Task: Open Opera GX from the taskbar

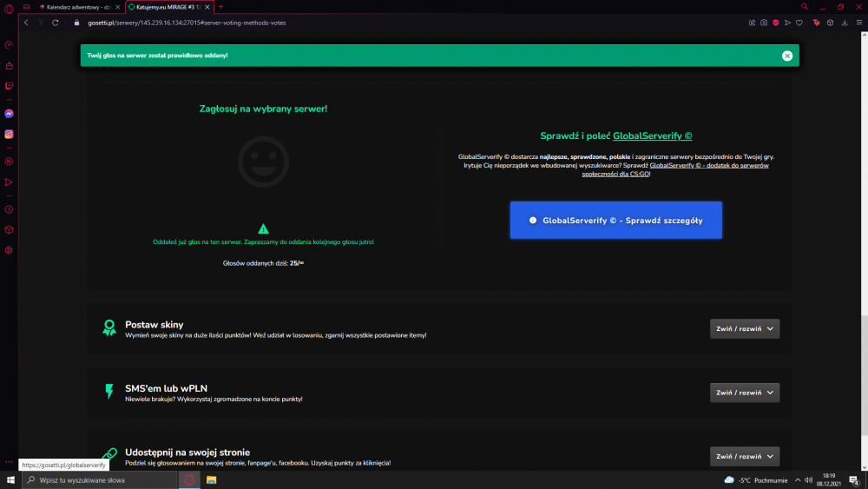Action: click(x=189, y=480)
